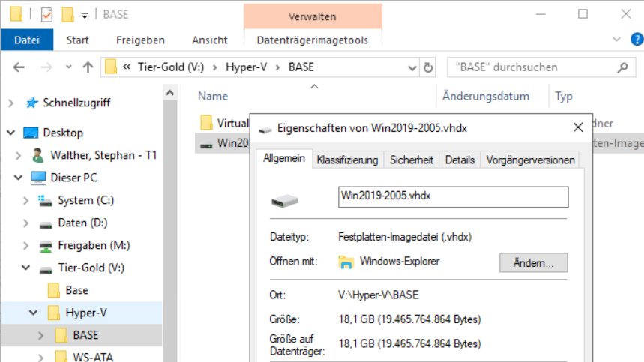Select the Datenträgerimagetools tab
The width and height of the screenshot is (644, 362).
click(x=313, y=40)
